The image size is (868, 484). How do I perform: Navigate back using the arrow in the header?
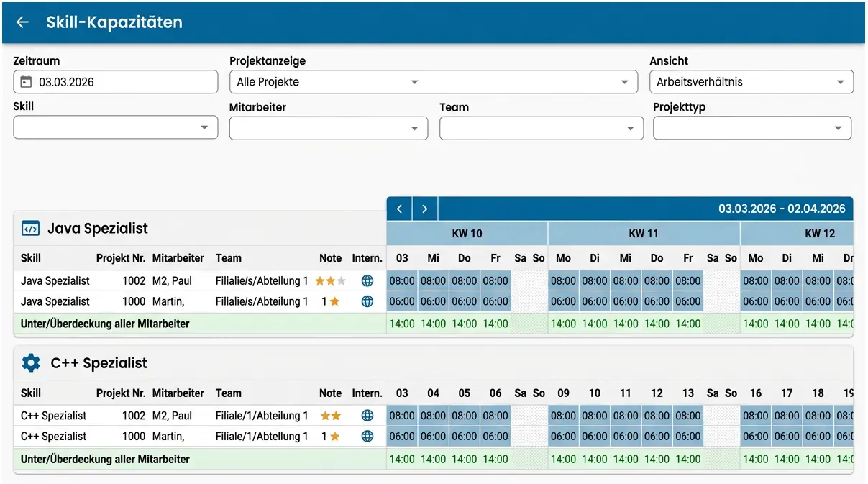(22, 22)
